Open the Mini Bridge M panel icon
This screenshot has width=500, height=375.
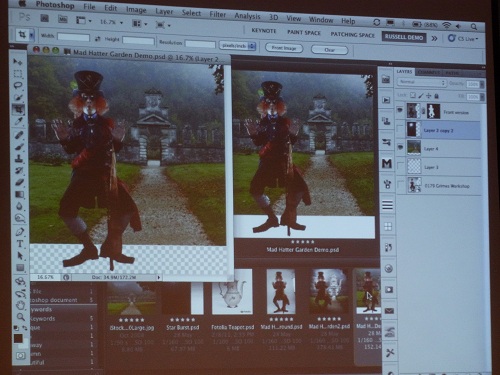click(387, 163)
